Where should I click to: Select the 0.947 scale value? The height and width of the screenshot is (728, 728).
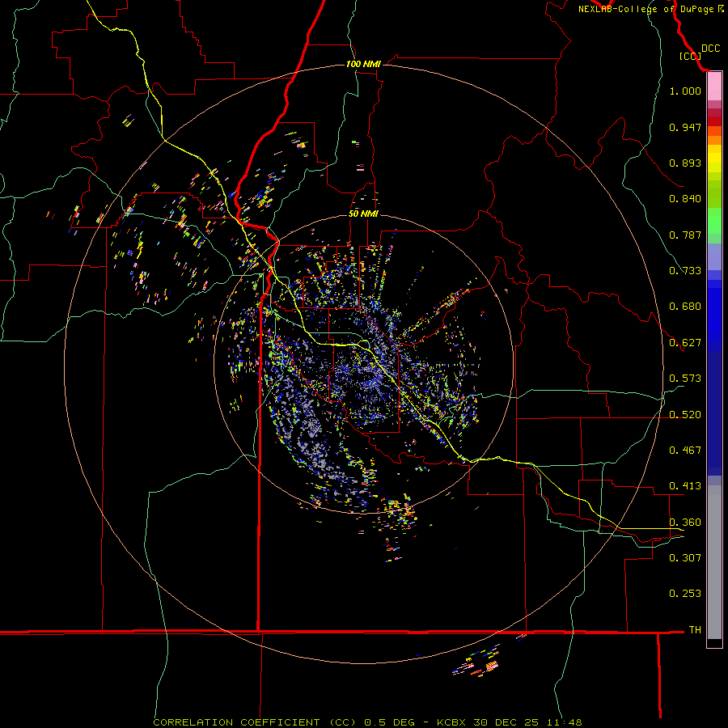click(685, 127)
